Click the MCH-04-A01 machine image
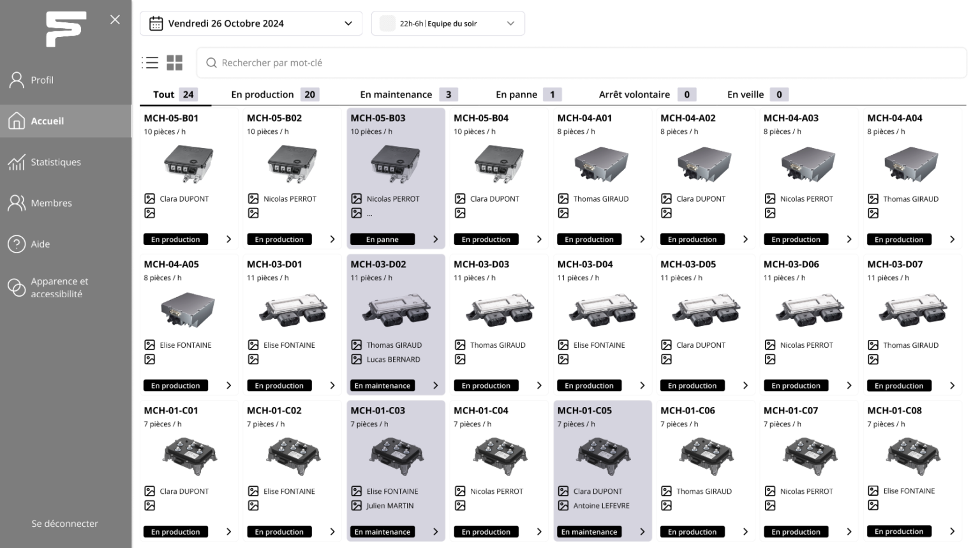Image resolution: width=980 pixels, height=548 pixels. tap(601, 165)
